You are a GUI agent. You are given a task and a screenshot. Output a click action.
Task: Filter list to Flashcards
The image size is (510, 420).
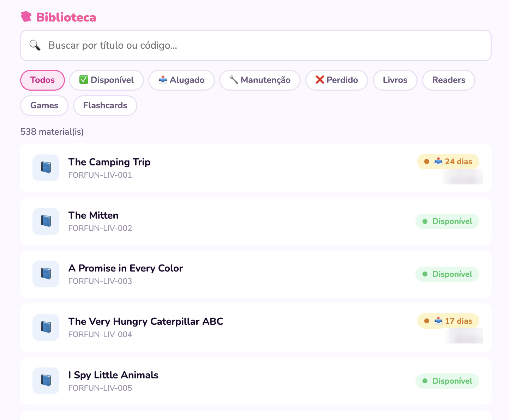(x=105, y=105)
